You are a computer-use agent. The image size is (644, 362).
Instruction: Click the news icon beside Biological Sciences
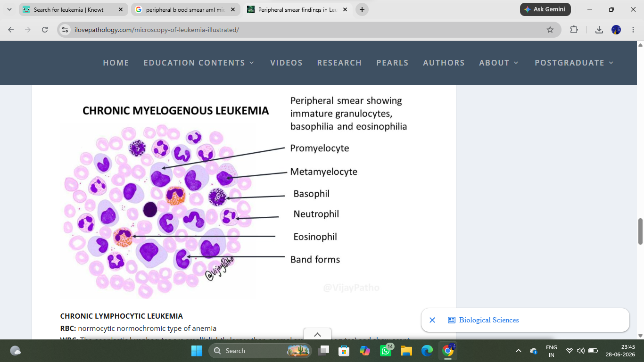click(451, 320)
